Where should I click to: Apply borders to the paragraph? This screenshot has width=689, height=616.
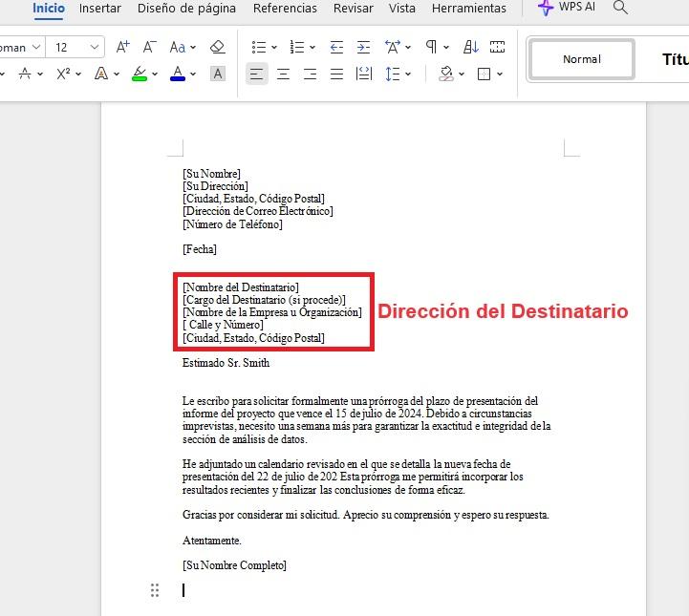(484, 74)
